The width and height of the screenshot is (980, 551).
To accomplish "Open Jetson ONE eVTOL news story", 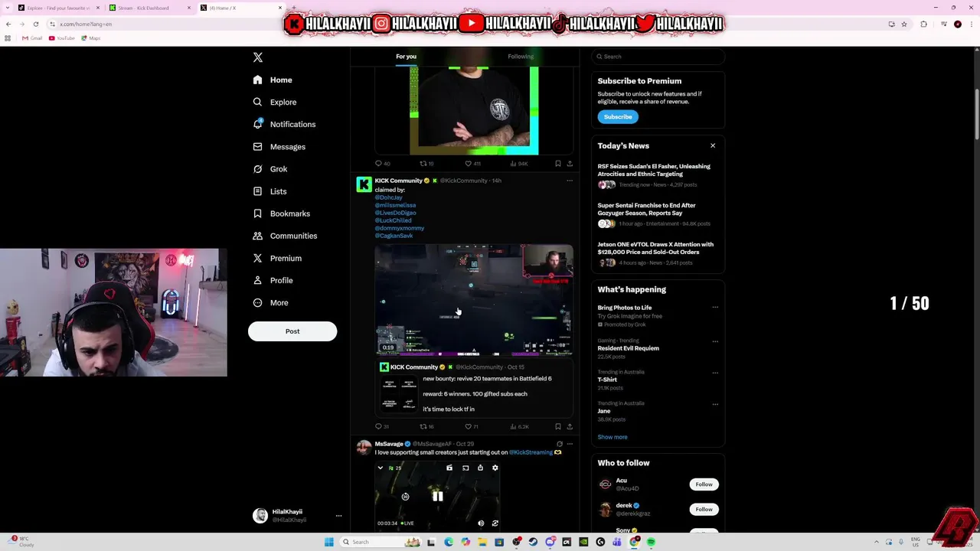I will (x=658, y=253).
